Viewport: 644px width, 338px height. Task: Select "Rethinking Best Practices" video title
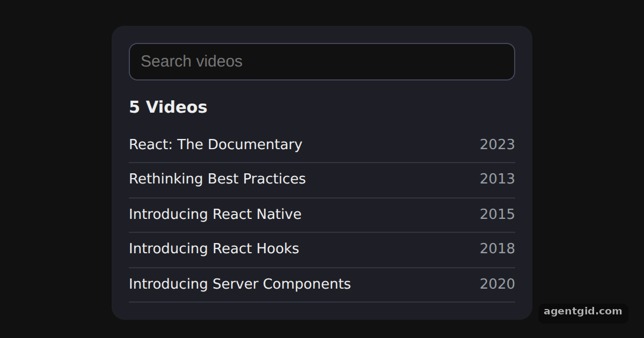[217, 179]
